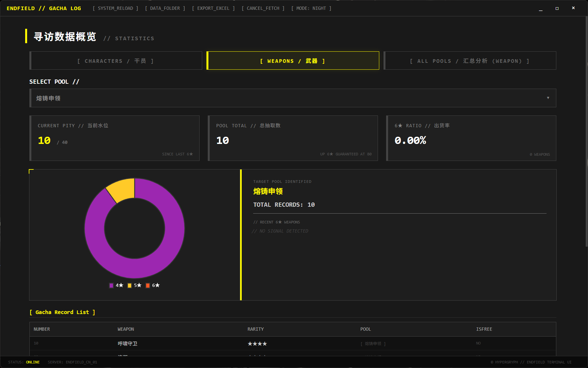Image resolution: width=588 pixels, height=368 pixels.
Task: Click the RARITY column header
Action: coord(255,329)
